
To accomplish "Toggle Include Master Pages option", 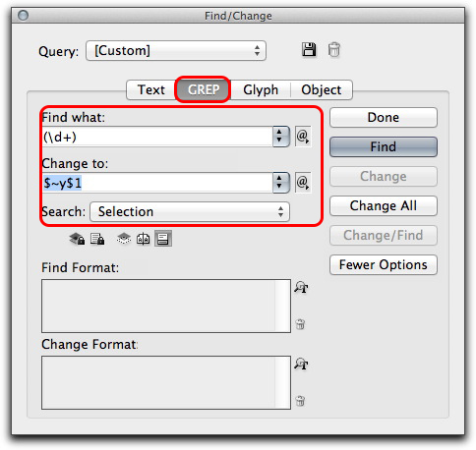I will click(x=144, y=239).
